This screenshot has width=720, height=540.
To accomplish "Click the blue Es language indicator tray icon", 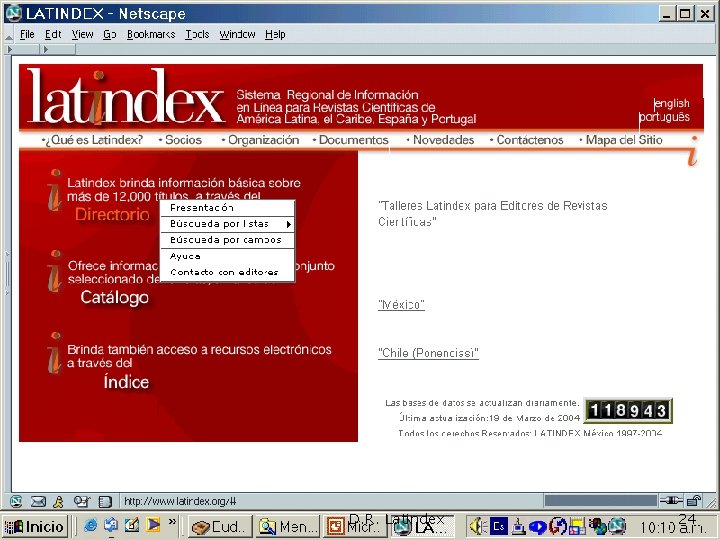I will click(x=498, y=526).
